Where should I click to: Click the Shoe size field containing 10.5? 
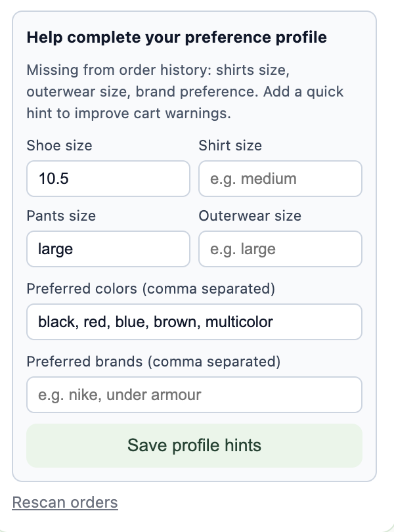point(108,179)
